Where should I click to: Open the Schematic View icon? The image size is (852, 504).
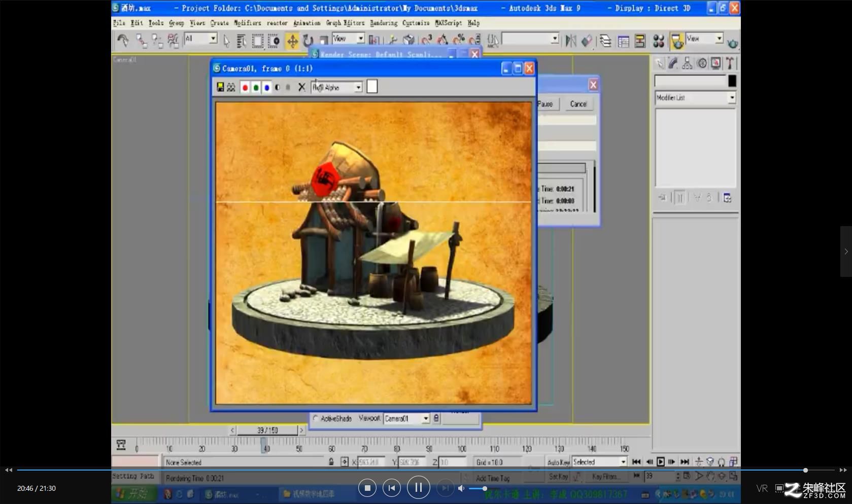640,41
